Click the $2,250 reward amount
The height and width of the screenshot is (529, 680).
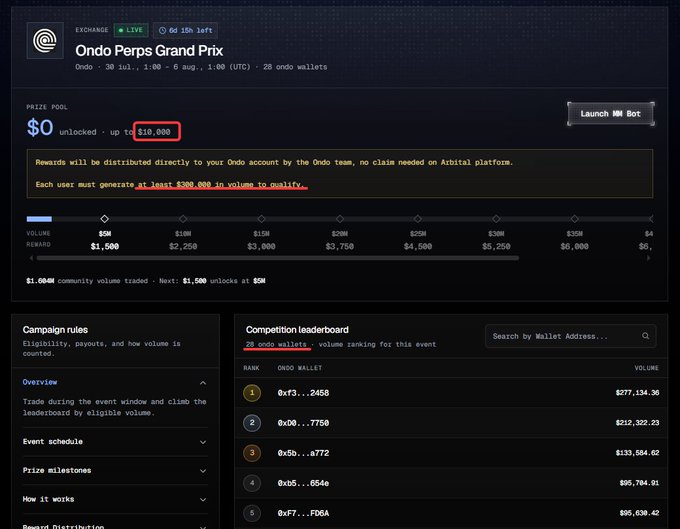coord(183,246)
